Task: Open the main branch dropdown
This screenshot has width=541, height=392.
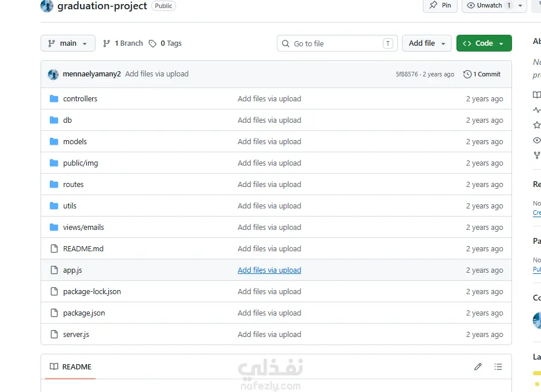Action: 68,43
